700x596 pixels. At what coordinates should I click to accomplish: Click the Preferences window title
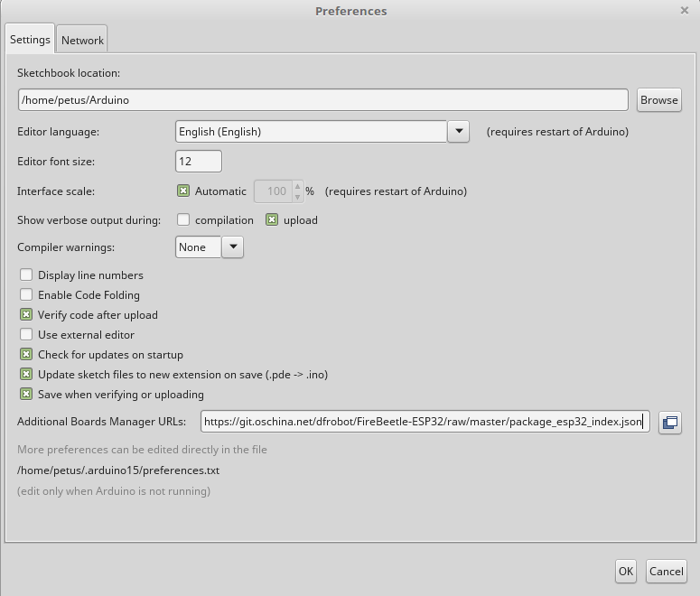click(350, 11)
